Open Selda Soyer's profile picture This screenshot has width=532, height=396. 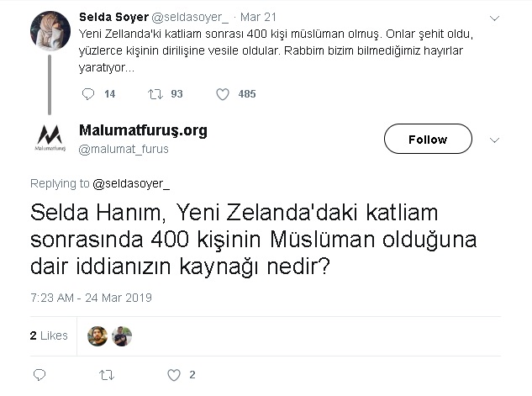(x=50, y=32)
